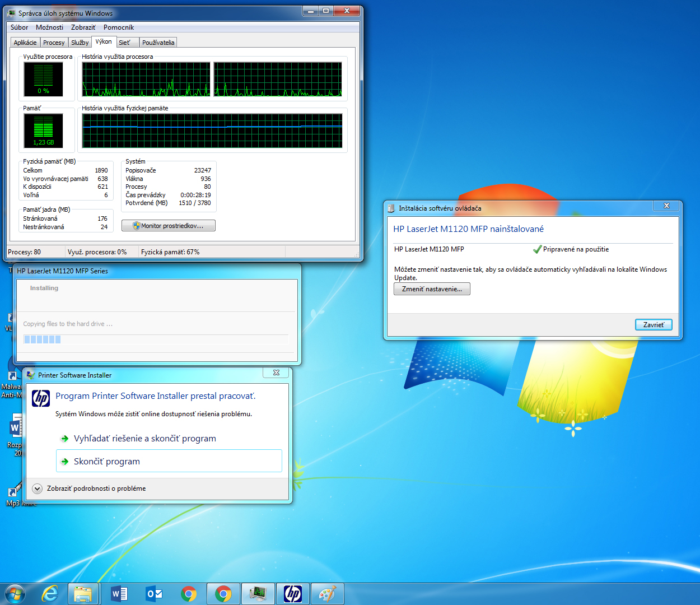Click the 'Popisovače' value 23247
Viewport: 700px width, 605px height.
[x=203, y=170]
